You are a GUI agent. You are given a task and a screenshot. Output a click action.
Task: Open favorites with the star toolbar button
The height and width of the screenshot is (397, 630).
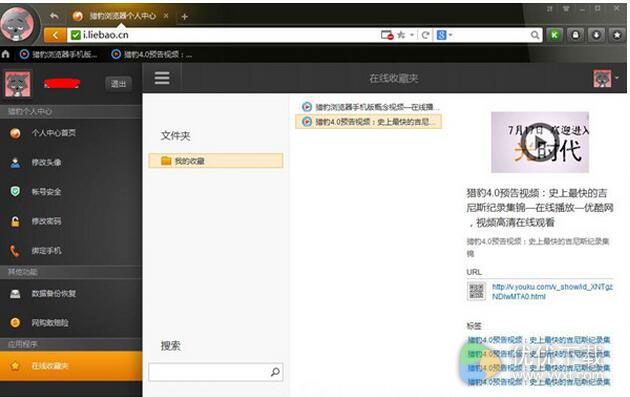pos(617,35)
